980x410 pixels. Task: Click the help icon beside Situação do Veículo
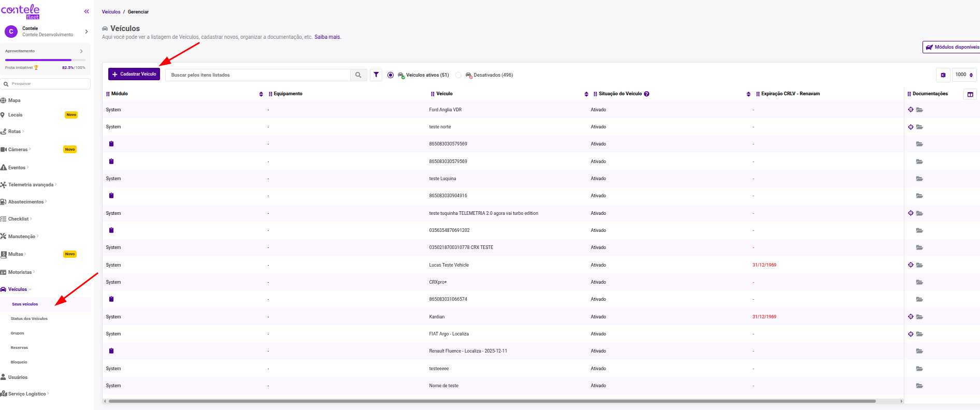coord(646,94)
